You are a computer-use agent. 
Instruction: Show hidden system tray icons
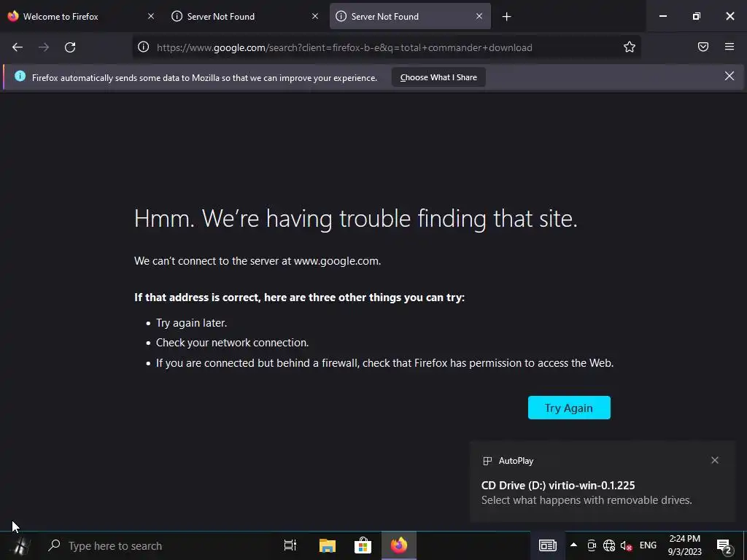(573, 545)
